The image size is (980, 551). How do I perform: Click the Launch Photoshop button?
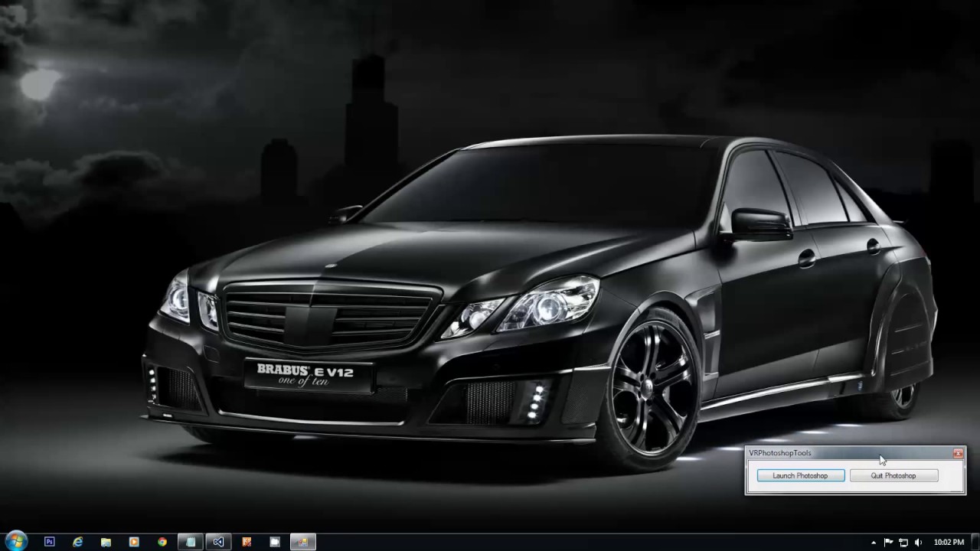(801, 475)
